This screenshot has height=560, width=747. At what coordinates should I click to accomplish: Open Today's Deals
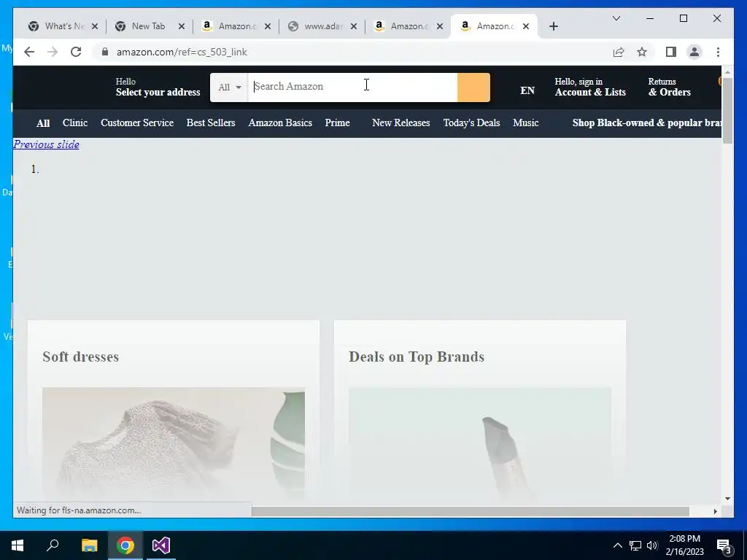[x=472, y=122]
